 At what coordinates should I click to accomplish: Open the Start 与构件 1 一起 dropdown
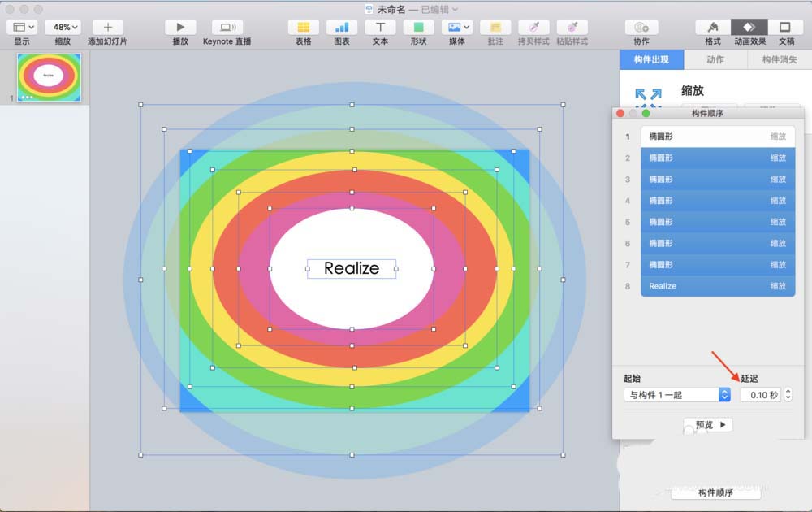[677, 395]
